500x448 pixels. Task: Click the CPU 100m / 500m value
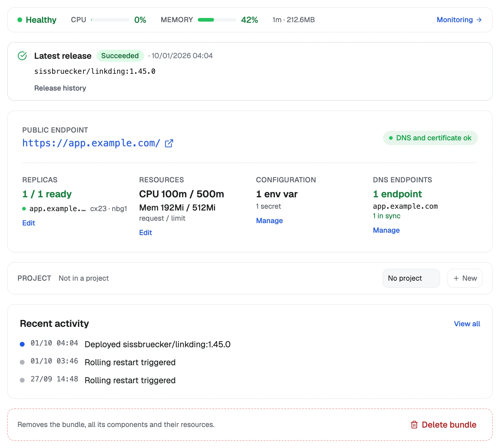pos(182,194)
